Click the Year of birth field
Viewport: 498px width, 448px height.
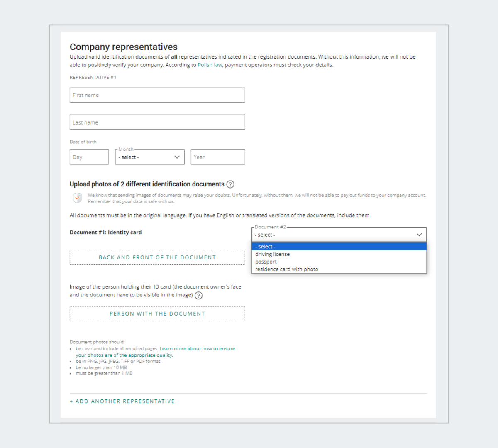218,157
